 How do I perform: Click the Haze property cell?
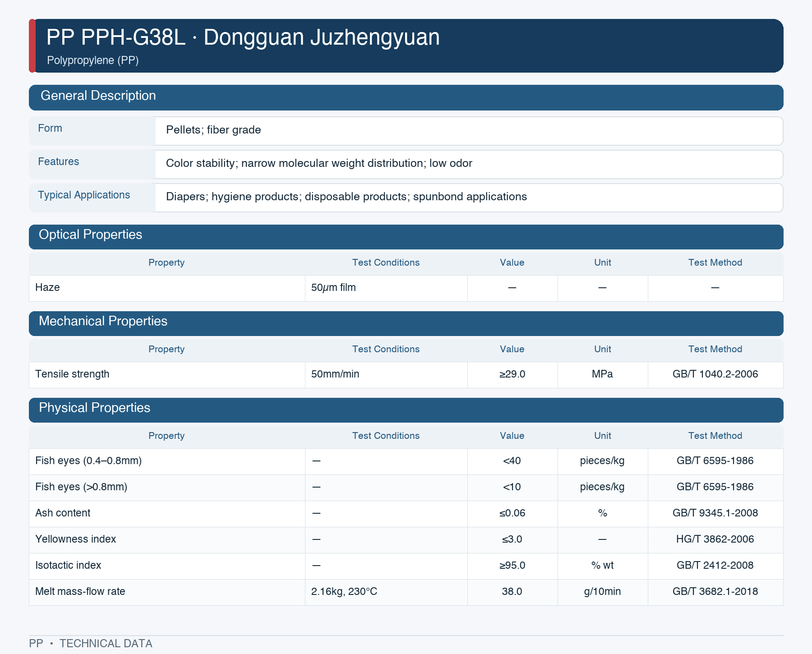tap(167, 288)
